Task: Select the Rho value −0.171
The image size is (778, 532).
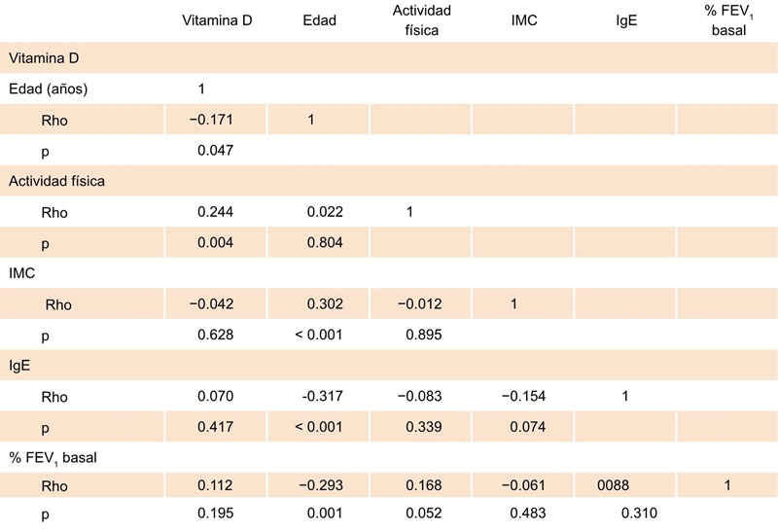Action: tap(214, 121)
